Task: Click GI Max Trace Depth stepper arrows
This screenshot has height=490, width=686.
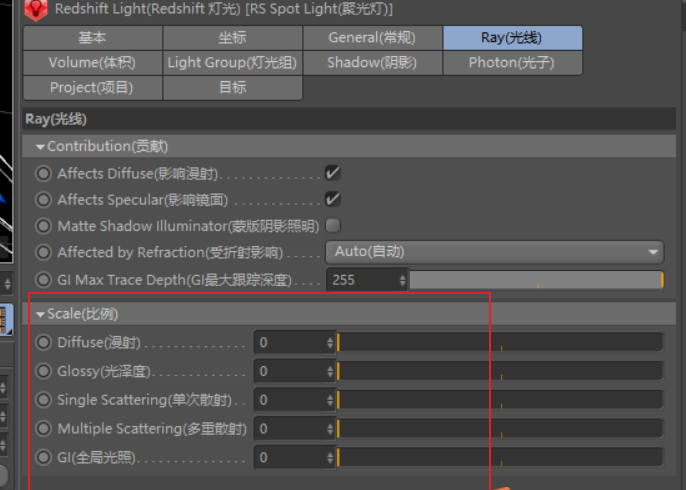Action: click(x=402, y=280)
